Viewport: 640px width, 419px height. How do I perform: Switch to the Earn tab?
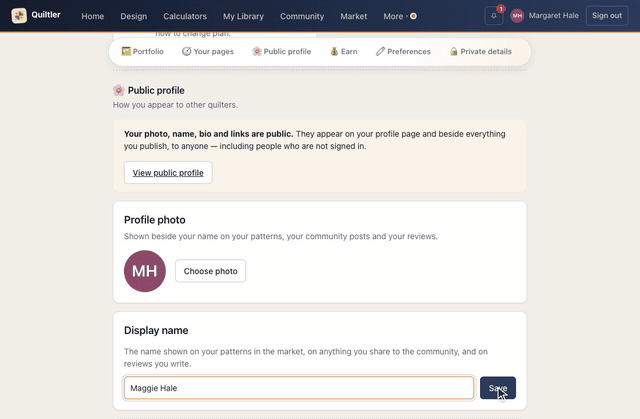point(344,51)
